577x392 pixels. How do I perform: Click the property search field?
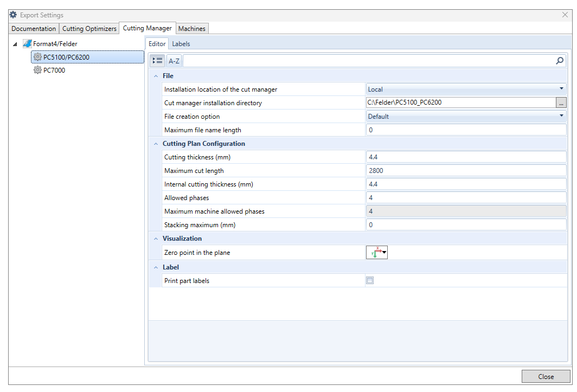(369, 61)
